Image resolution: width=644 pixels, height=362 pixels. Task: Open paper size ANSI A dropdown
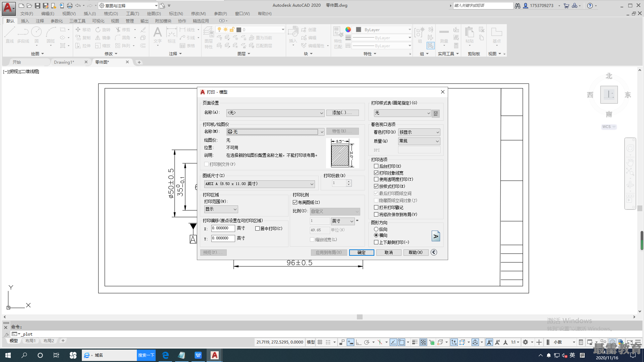click(x=260, y=184)
